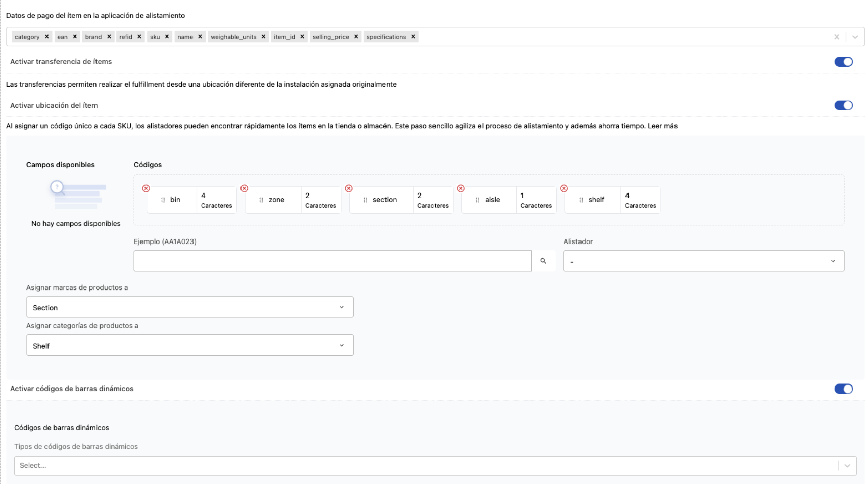Viewport: 868px width, 484px height.
Task: Remove the "category" tag
Action: tap(47, 36)
